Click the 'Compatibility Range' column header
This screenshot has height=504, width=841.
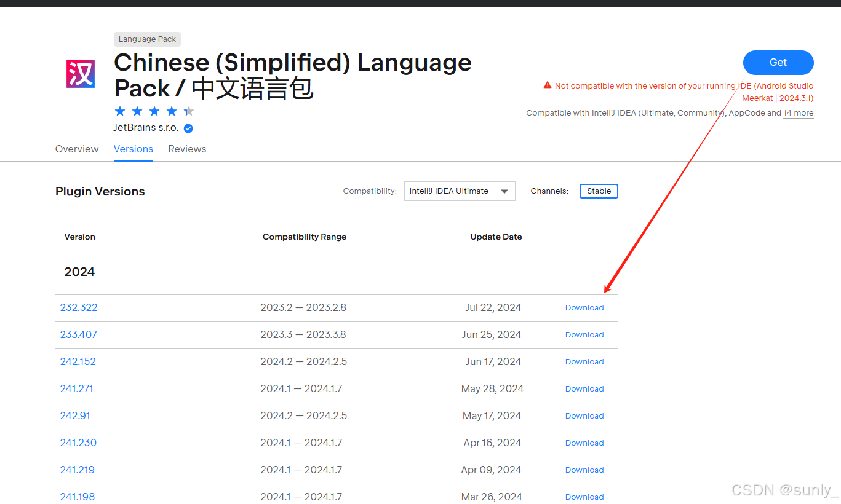tap(305, 237)
